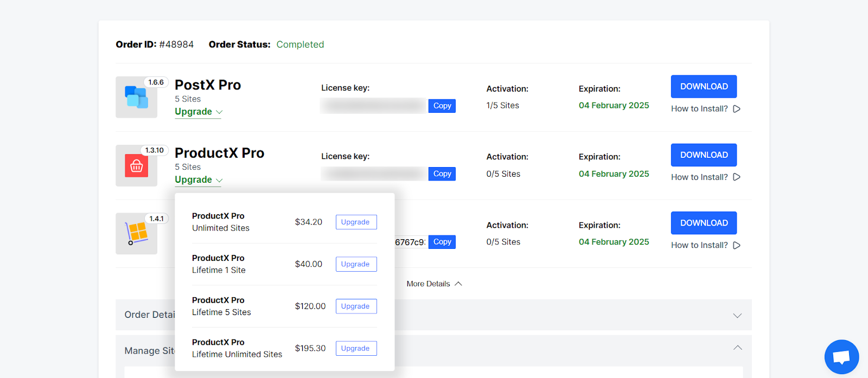
Task: Click version badge 1.4.1
Action: click(156, 219)
